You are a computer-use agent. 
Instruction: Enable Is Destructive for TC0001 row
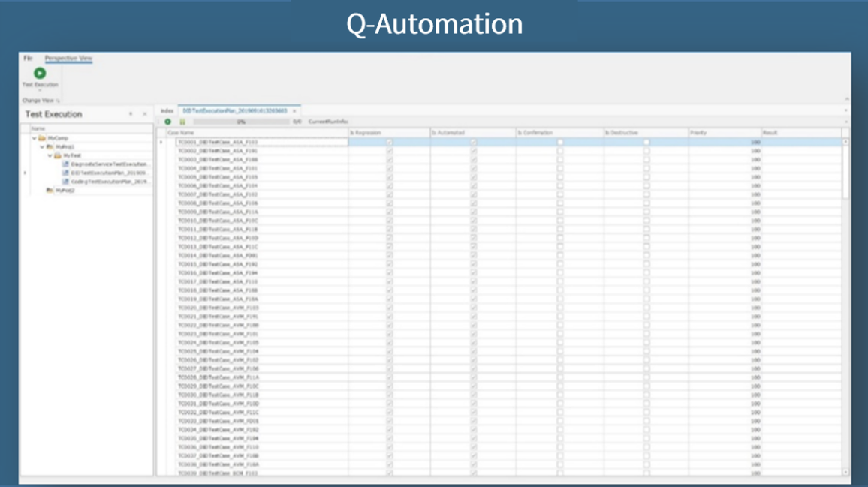click(646, 143)
